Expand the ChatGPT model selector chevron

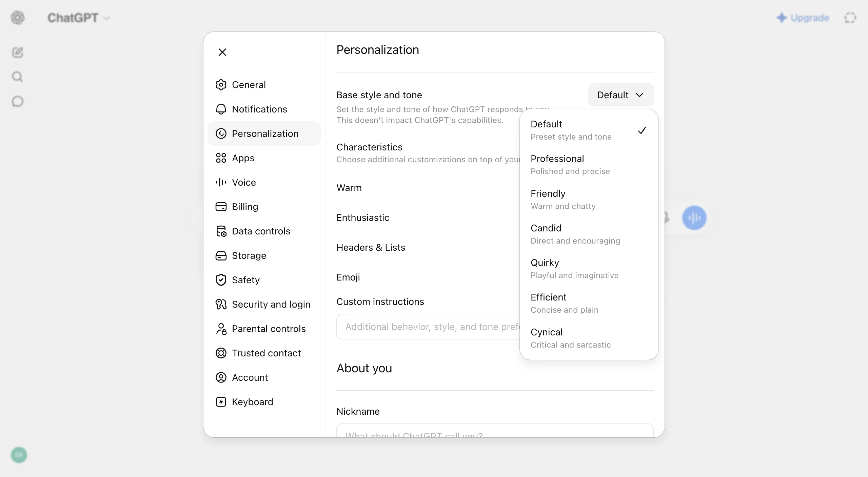point(106,18)
